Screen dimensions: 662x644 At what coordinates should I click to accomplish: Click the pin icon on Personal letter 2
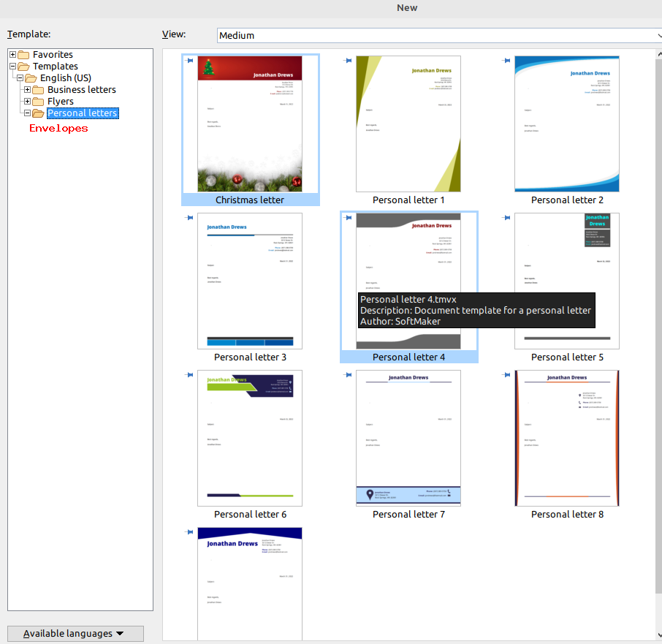[x=506, y=61]
